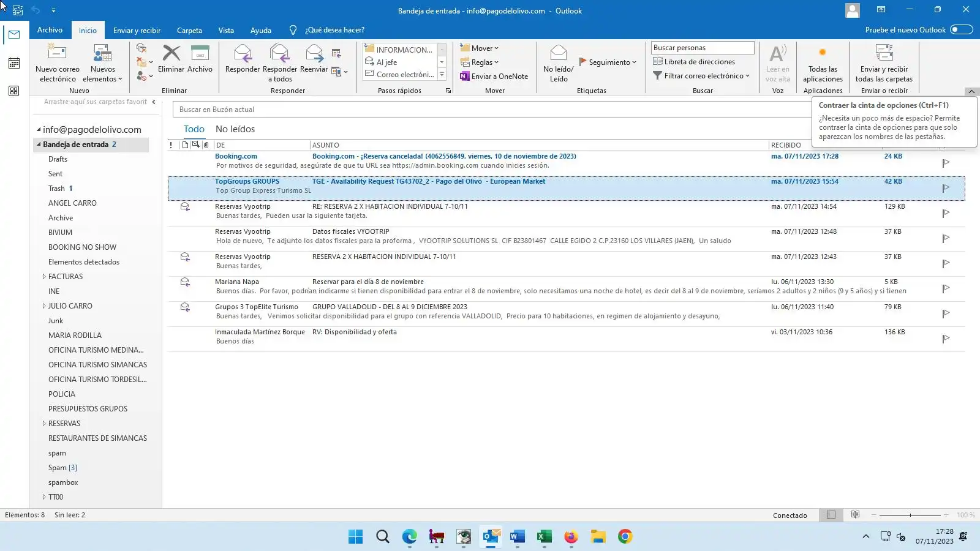Expand the RESERVAS folder

pyautogui.click(x=43, y=424)
